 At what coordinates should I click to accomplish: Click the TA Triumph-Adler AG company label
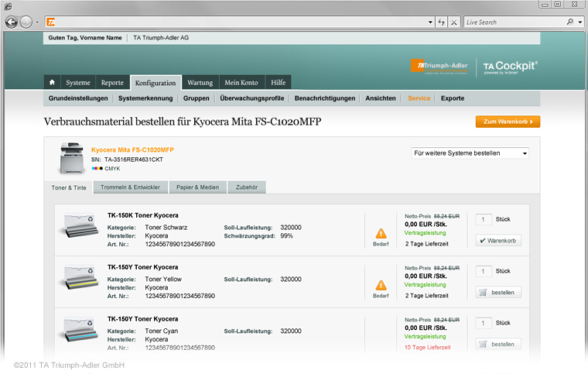tap(161, 37)
